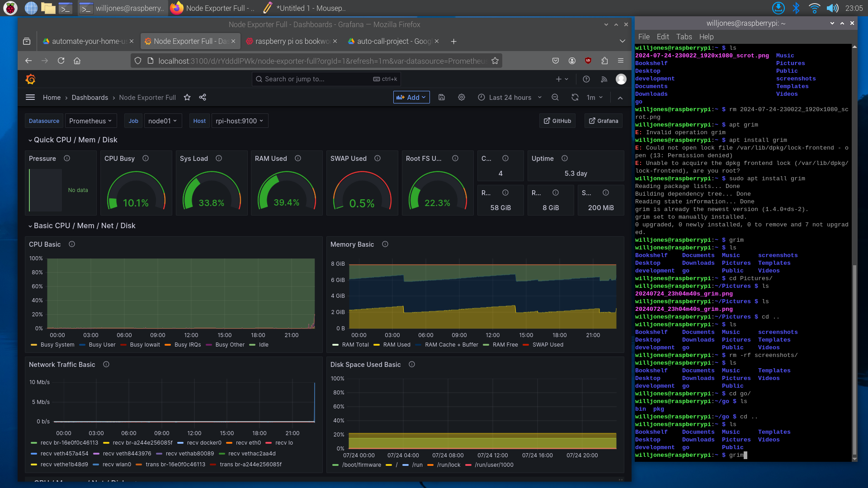The image size is (868, 488).
Task: Open the Last 24 hours time picker
Action: (x=510, y=97)
